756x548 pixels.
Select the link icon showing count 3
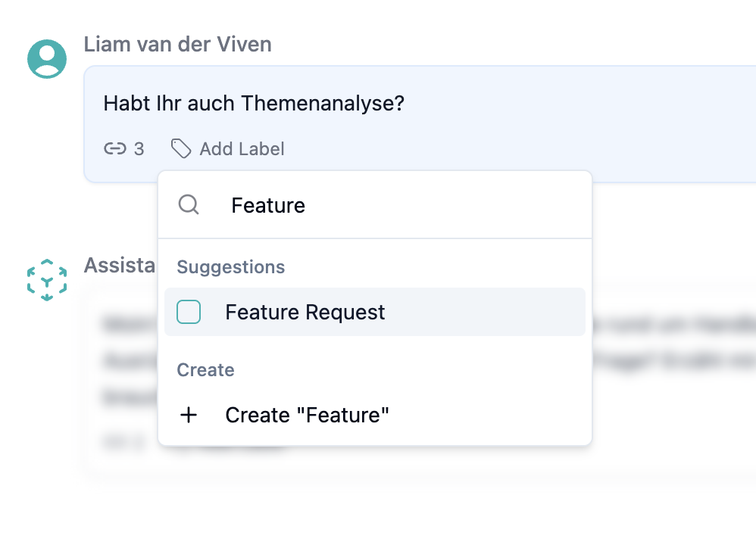tap(121, 149)
